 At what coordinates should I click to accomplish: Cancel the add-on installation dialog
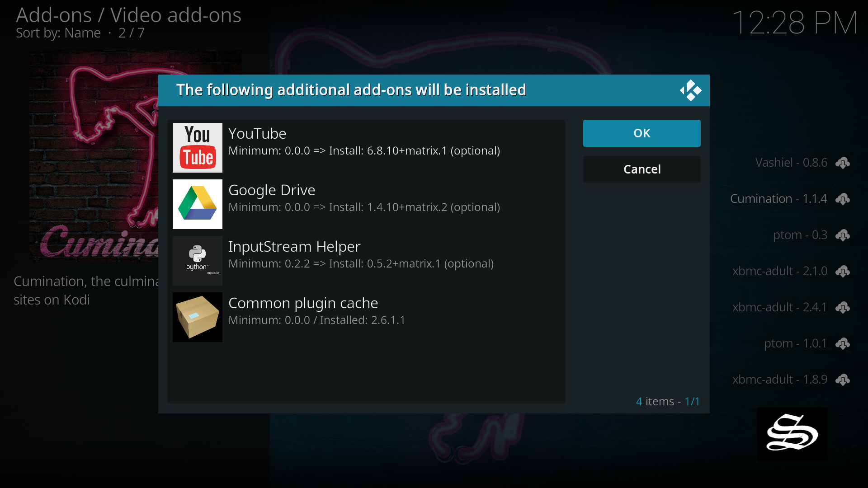[x=642, y=169]
